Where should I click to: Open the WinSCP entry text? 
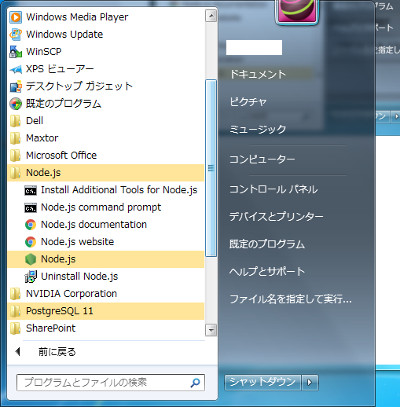[x=44, y=52]
